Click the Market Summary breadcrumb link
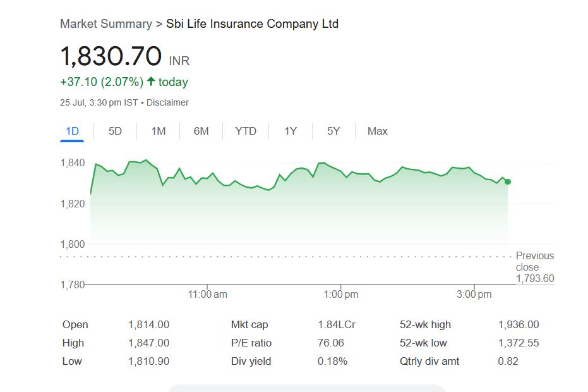Image resolution: width=588 pixels, height=392 pixels. click(105, 24)
